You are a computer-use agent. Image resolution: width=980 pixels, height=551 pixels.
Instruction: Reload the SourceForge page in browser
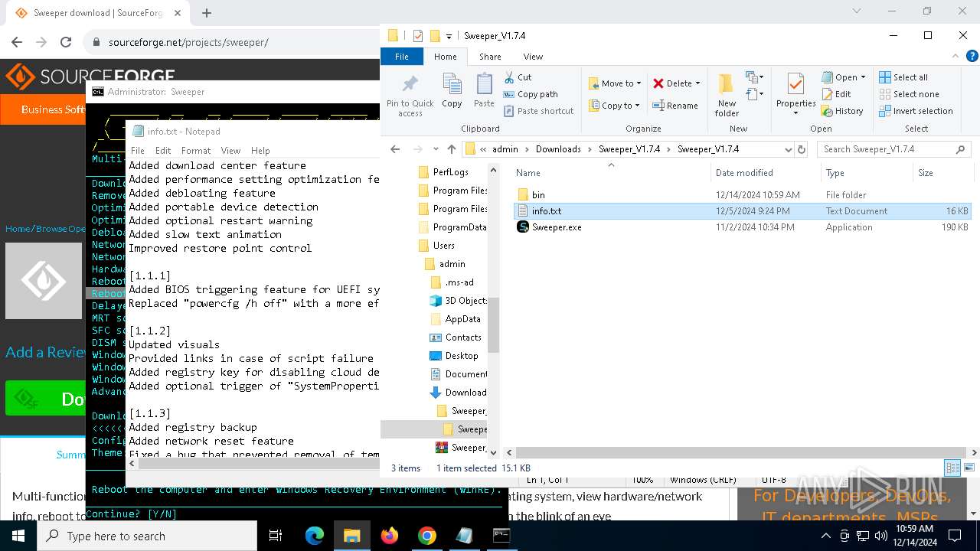(66, 42)
